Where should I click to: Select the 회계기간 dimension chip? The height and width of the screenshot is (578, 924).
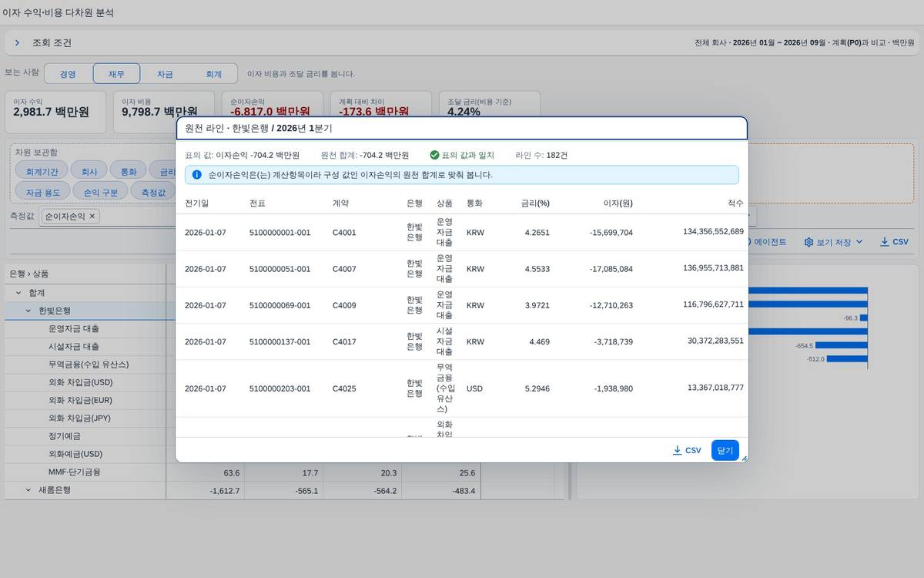click(42, 171)
